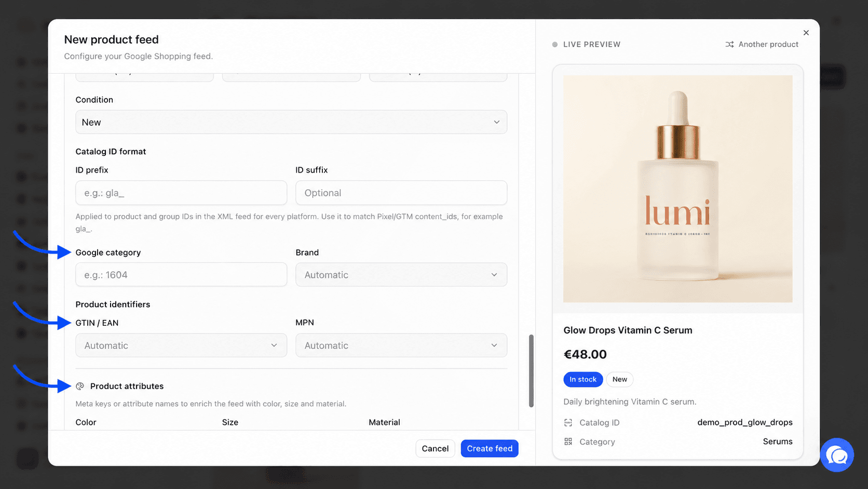This screenshot has width=868, height=489.
Task: Click the Live Preview status dot
Action: [x=555, y=45]
